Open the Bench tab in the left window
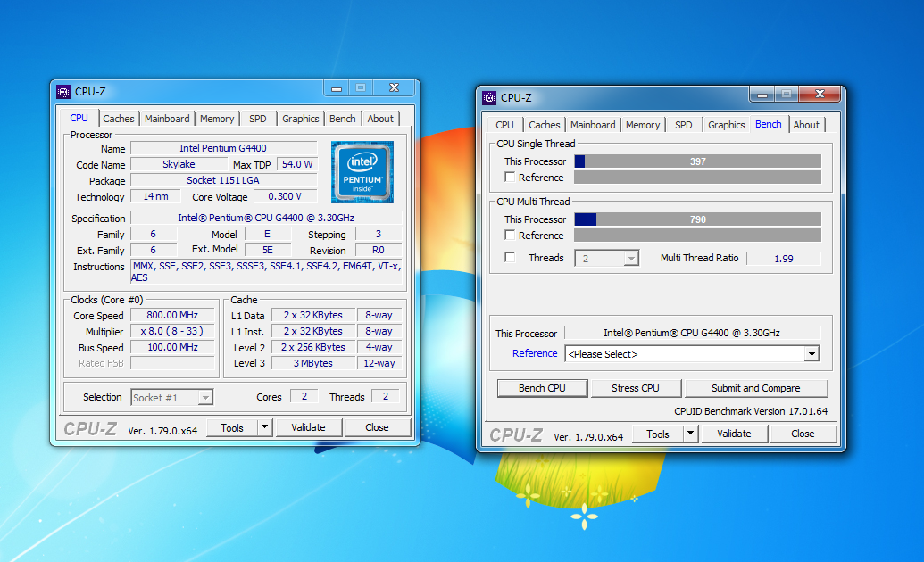 tap(343, 119)
